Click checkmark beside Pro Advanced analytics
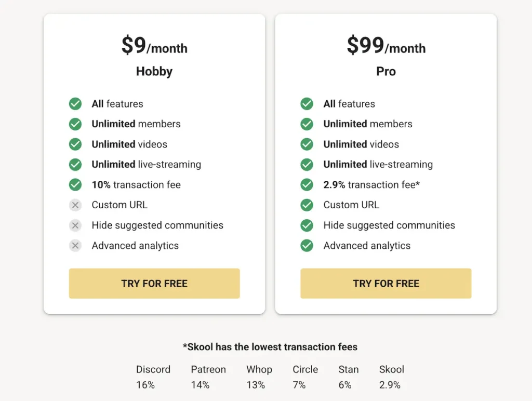 pyautogui.click(x=307, y=246)
